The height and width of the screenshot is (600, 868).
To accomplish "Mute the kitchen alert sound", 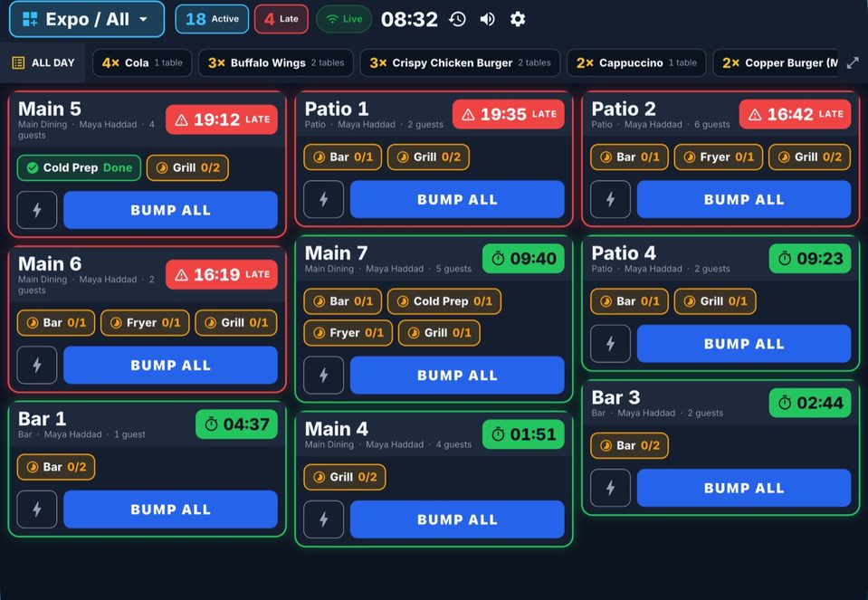I will [x=487, y=19].
